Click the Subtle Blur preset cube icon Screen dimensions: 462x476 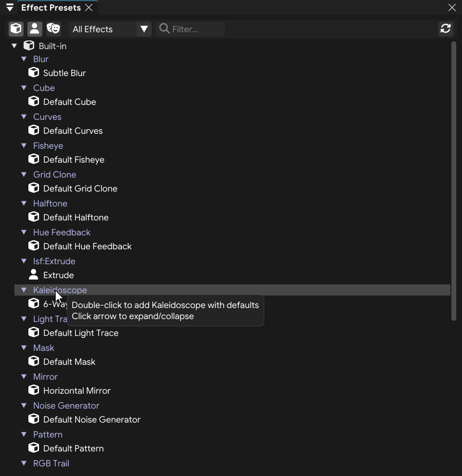(x=34, y=72)
